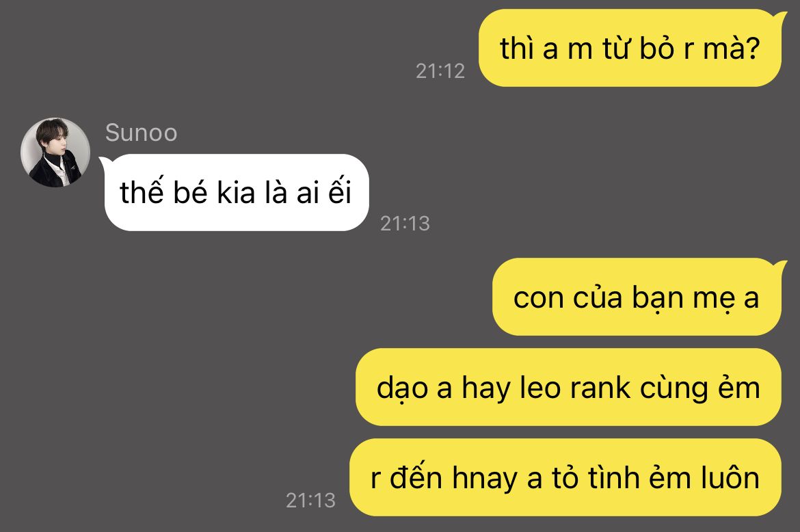This screenshot has width=800, height=532.
Task: Click the 21:13 timestamp beside Sunoo's message
Action: [405, 224]
